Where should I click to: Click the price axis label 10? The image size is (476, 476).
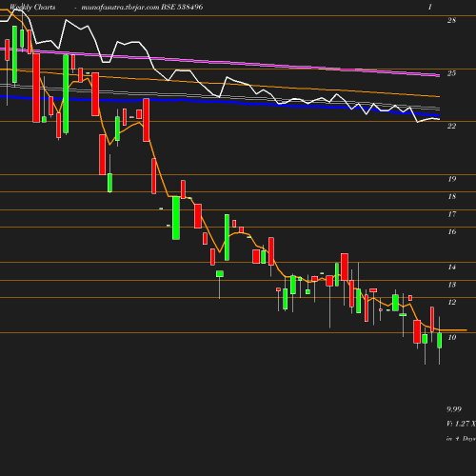[452, 337]
